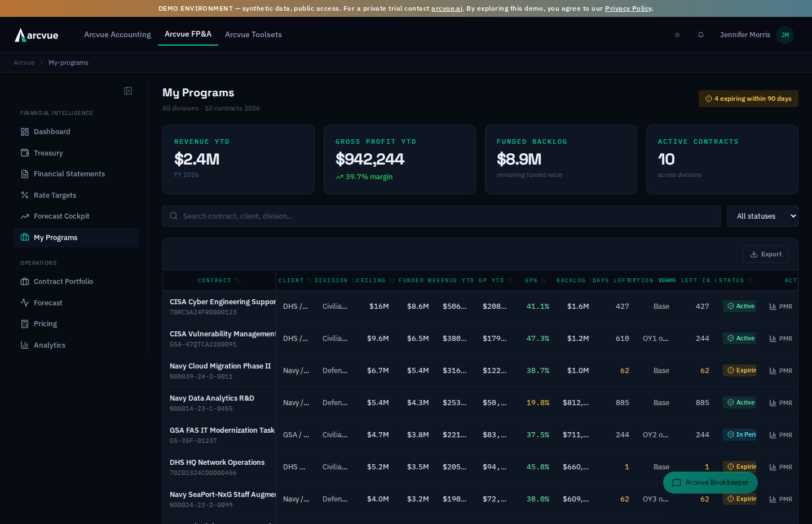Open PMR for CISA Cyber Engineering row

[x=781, y=307]
